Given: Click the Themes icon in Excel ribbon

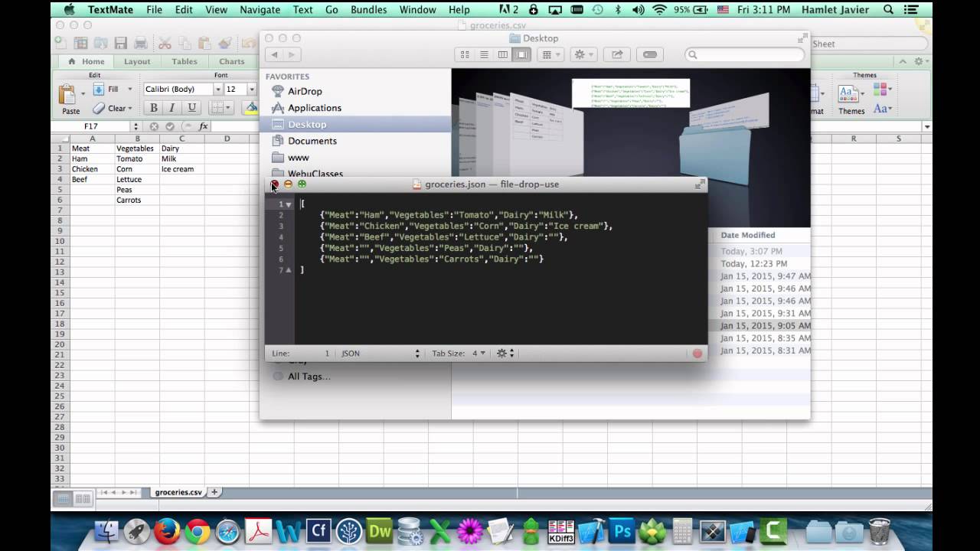Looking at the screenshot, I should coord(848,93).
